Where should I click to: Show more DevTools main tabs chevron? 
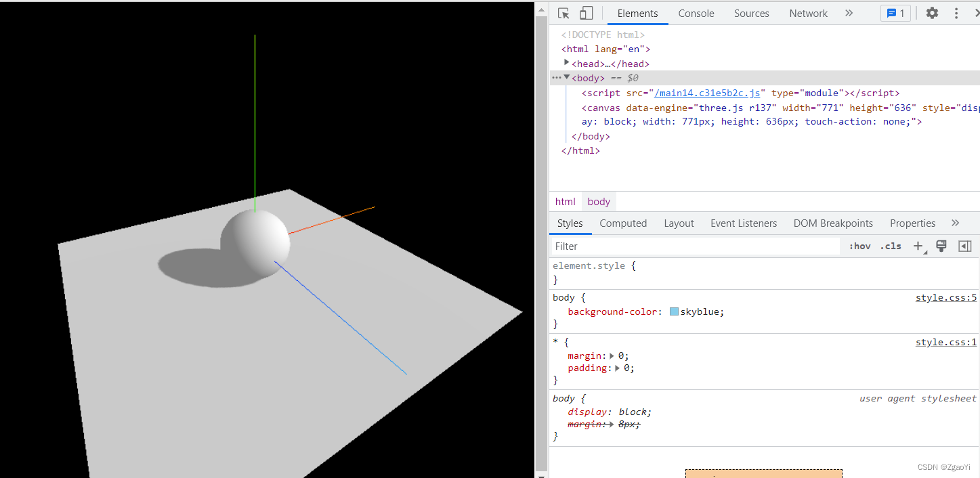pos(849,13)
